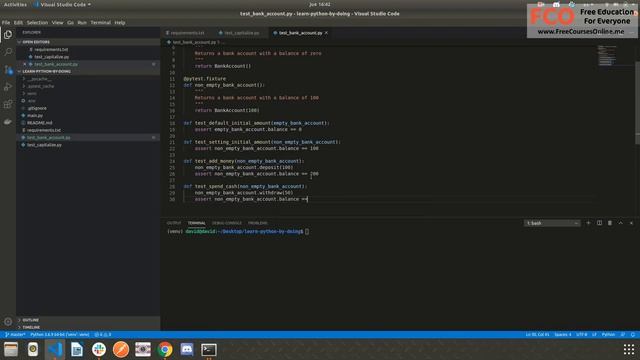
Task: Focus the terminal prompt input
Action: (x=307, y=231)
